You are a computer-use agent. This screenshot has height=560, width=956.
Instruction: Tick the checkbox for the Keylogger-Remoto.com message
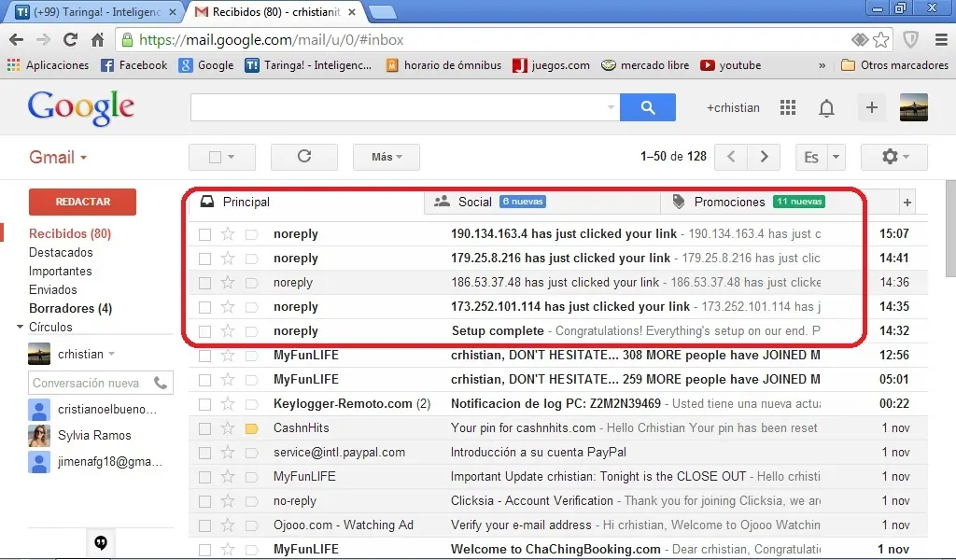point(204,404)
